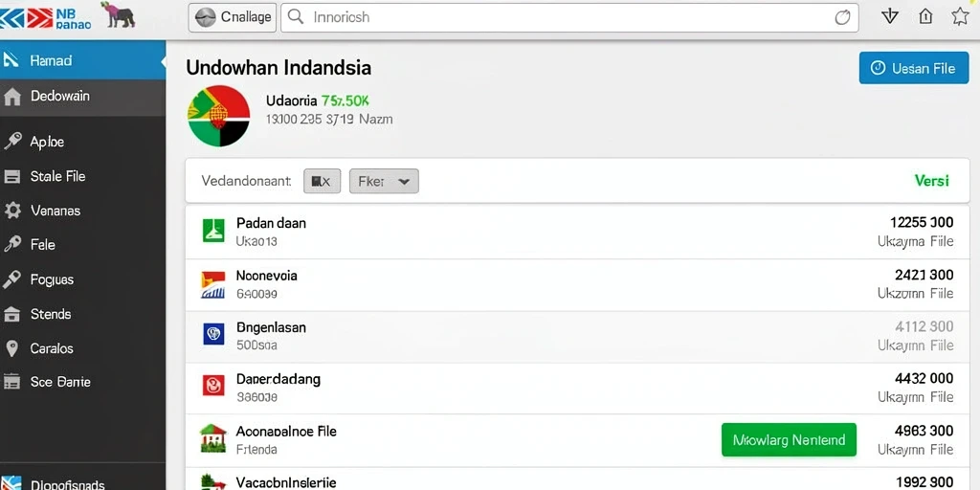This screenshot has height=490, width=980.
Task: Click the Ukayrnn File link for 4432 000
Action: [x=916, y=397]
